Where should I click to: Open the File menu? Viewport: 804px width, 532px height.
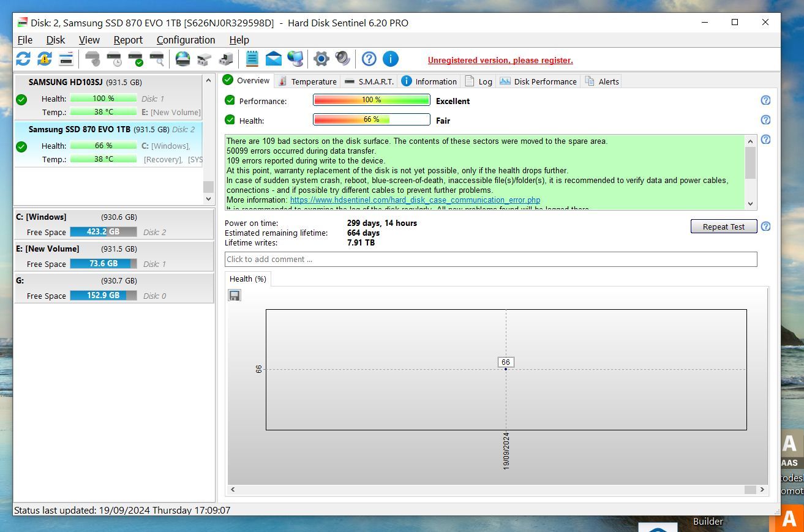click(x=25, y=40)
